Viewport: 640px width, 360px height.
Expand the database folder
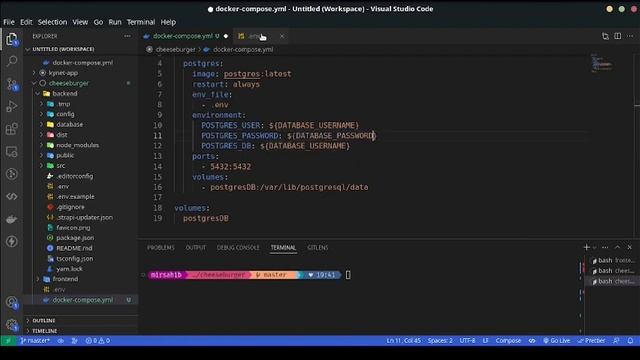coord(41,124)
